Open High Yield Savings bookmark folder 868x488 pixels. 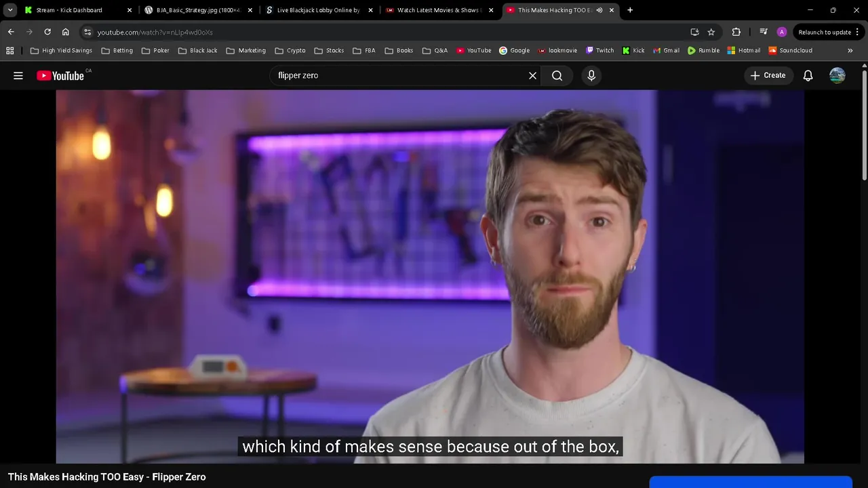61,50
